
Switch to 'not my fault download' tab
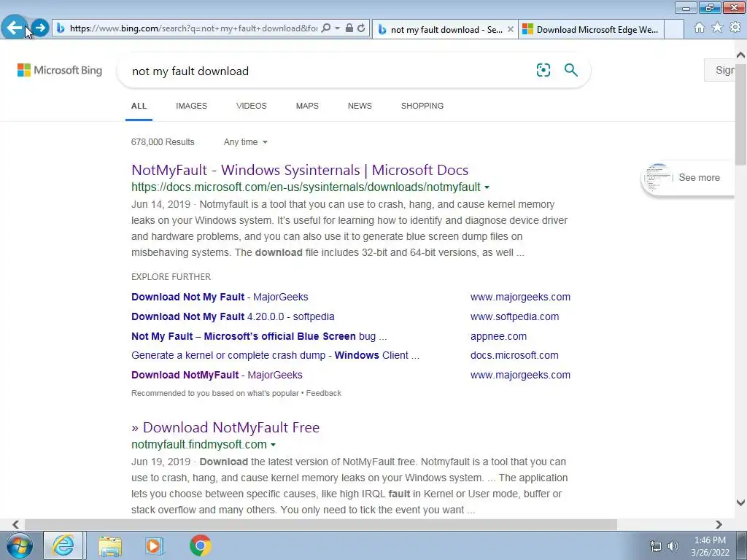[x=446, y=29]
